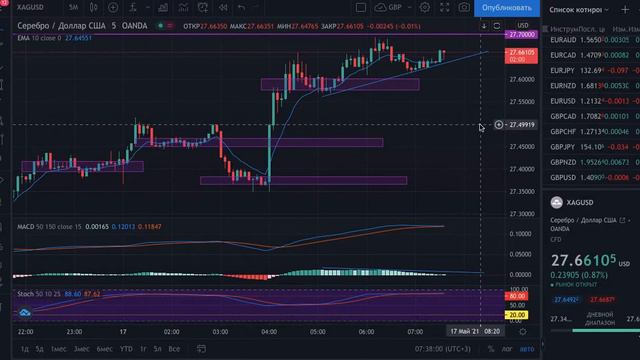Viewport: 640px width, 360px height.
Task: Open the chart layout selector square icon
Action: [x=361, y=7]
